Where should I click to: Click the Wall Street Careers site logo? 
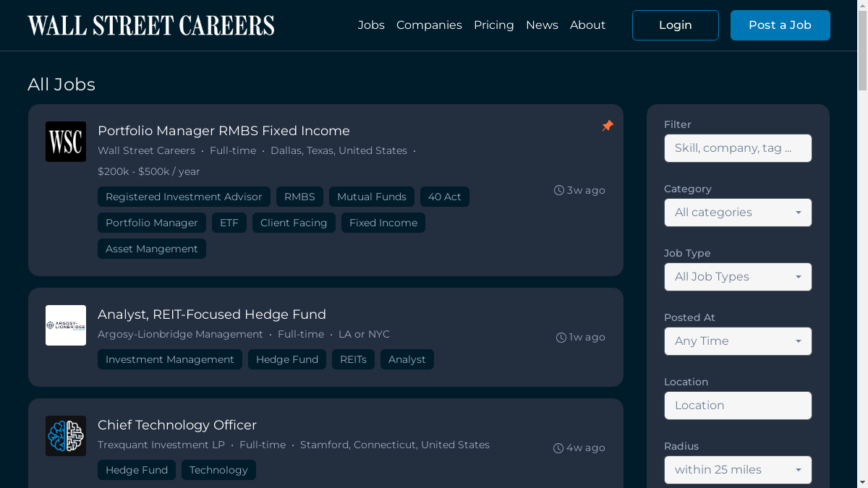[x=151, y=25]
